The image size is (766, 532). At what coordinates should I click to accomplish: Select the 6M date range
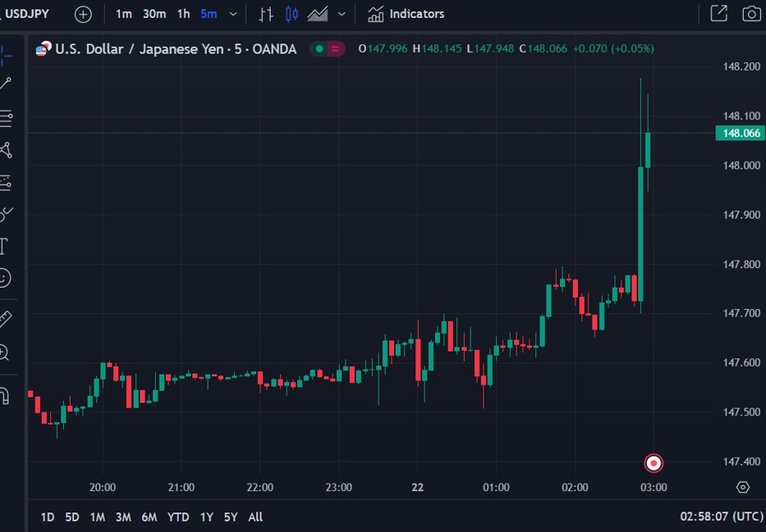(x=149, y=517)
